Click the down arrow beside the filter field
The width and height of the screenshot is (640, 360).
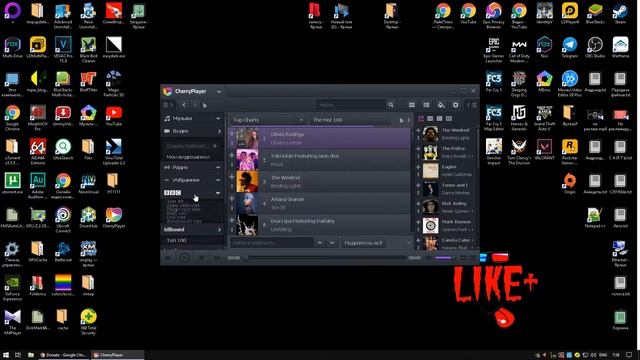tap(332, 243)
